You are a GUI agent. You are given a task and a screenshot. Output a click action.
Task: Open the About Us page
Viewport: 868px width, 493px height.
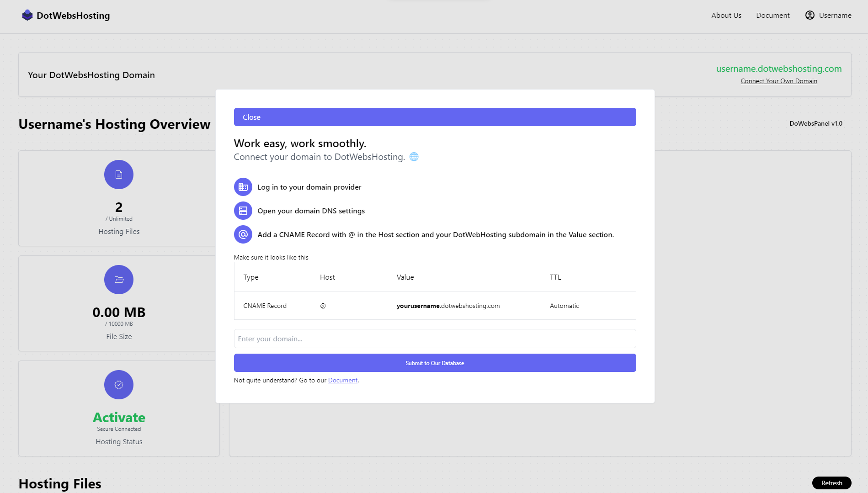[726, 15]
